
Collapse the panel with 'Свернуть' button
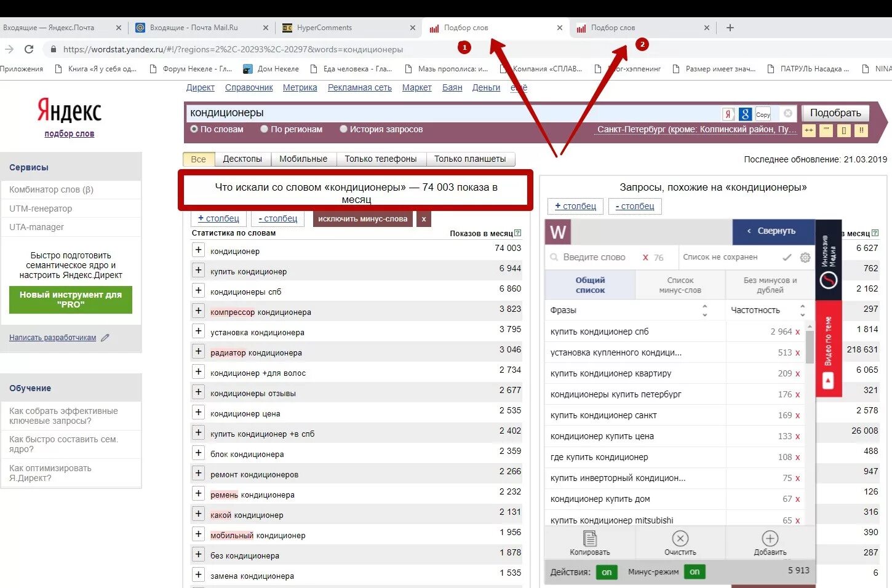click(773, 231)
